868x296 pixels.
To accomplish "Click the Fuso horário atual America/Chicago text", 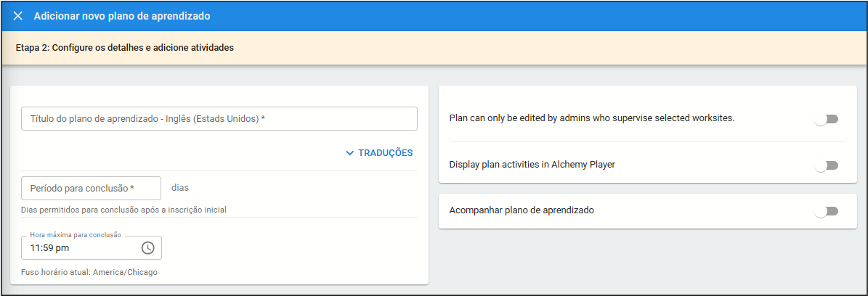I will pos(89,273).
